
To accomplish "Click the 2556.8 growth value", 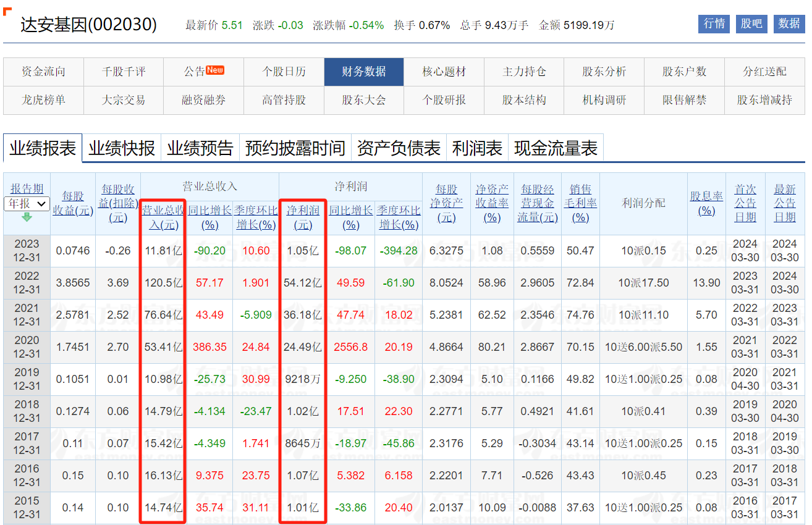I will tap(351, 347).
